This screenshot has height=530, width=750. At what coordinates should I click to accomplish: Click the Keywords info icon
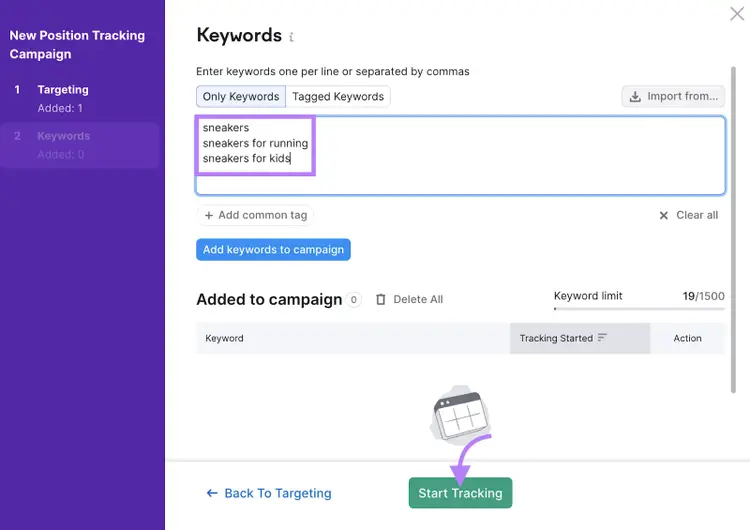291,37
